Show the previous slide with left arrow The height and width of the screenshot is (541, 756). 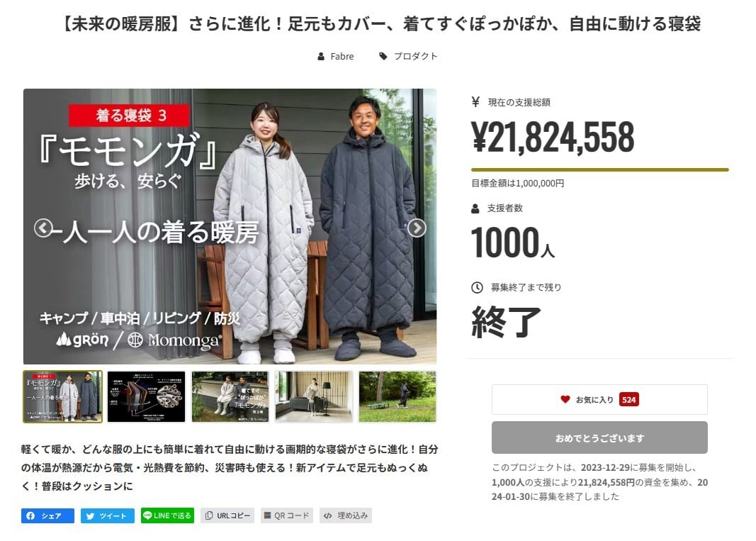click(43, 228)
